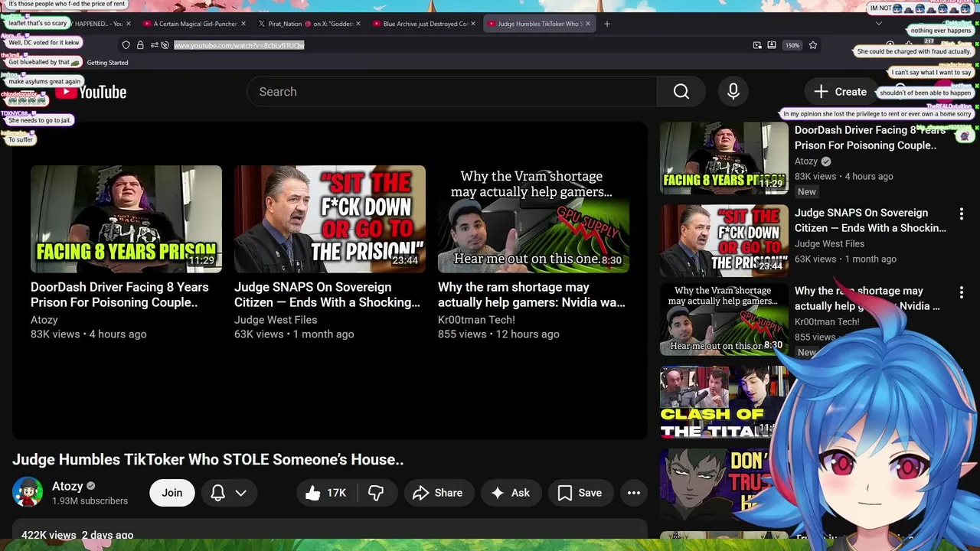The image size is (980, 551).
Task: Start voice search with the microphone
Action: point(733,92)
